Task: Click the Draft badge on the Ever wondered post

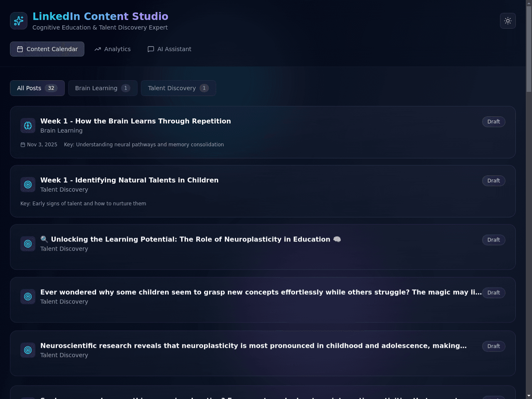Action: coord(494,293)
